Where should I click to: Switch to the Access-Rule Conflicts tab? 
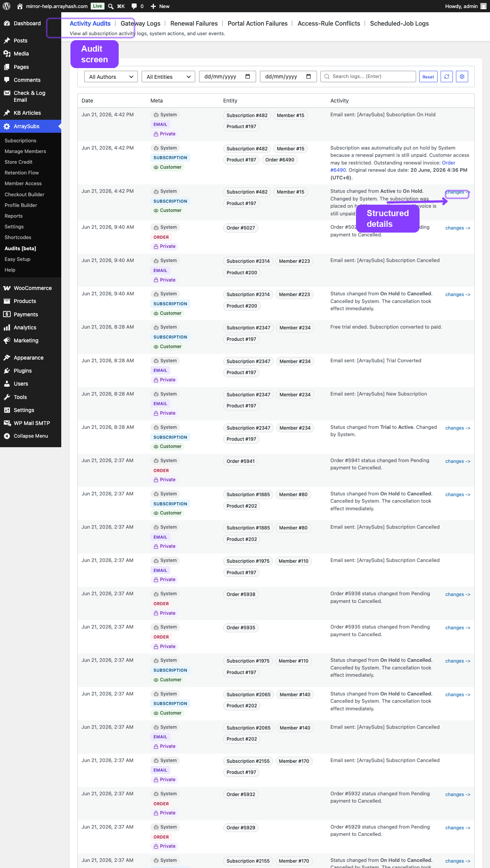coord(329,23)
